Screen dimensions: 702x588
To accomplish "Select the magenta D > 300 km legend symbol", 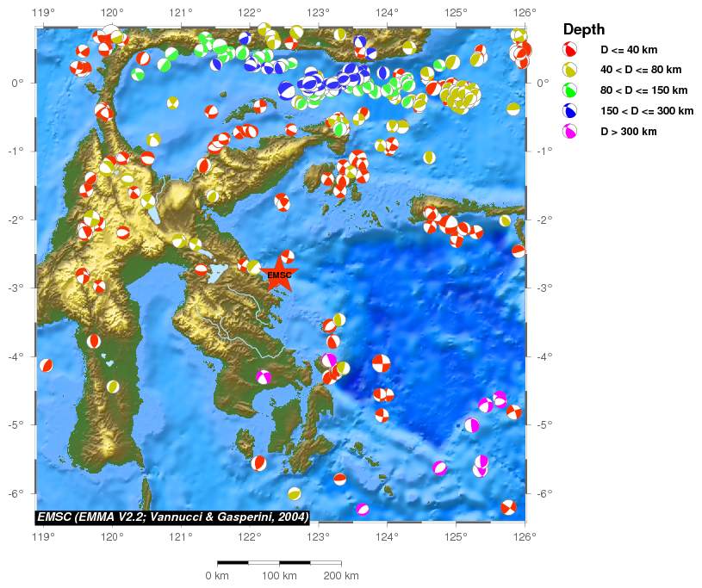I will coord(569,132).
